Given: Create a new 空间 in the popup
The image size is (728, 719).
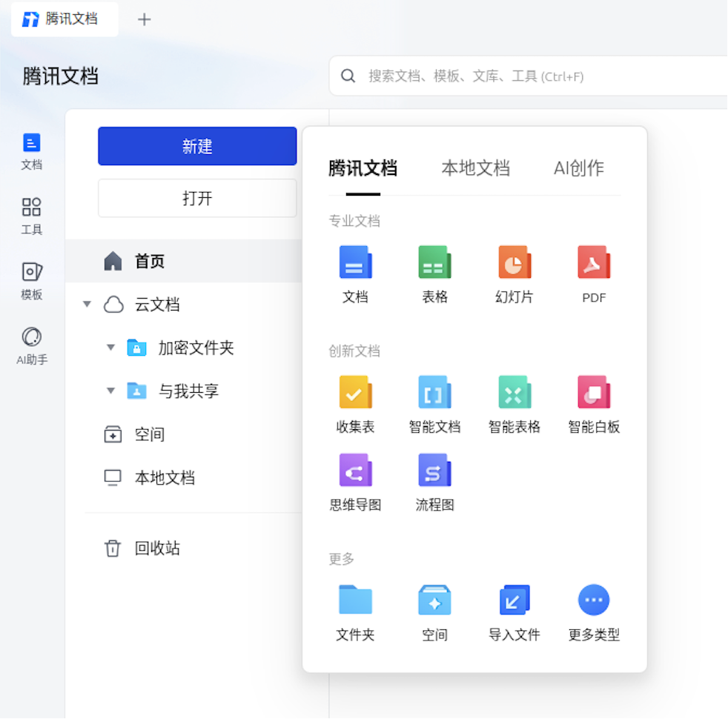Looking at the screenshot, I should (x=434, y=613).
